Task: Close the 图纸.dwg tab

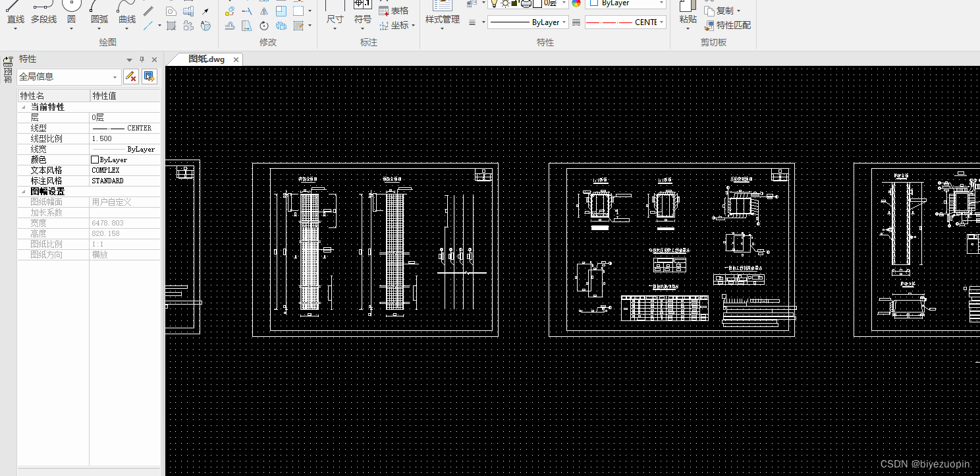Action: pyautogui.click(x=236, y=59)
